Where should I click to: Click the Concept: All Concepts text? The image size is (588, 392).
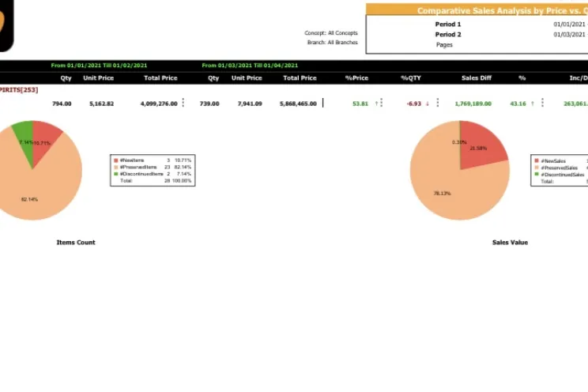point(331,33)
